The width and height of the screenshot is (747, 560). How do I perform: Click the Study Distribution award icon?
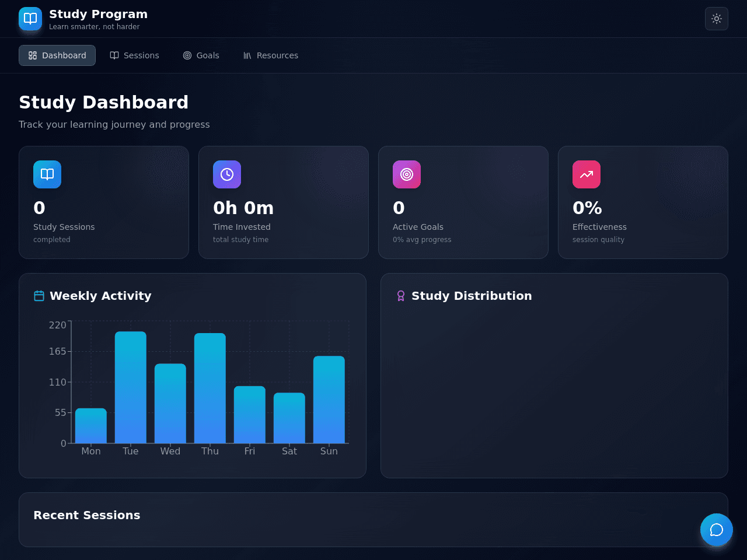401,296
